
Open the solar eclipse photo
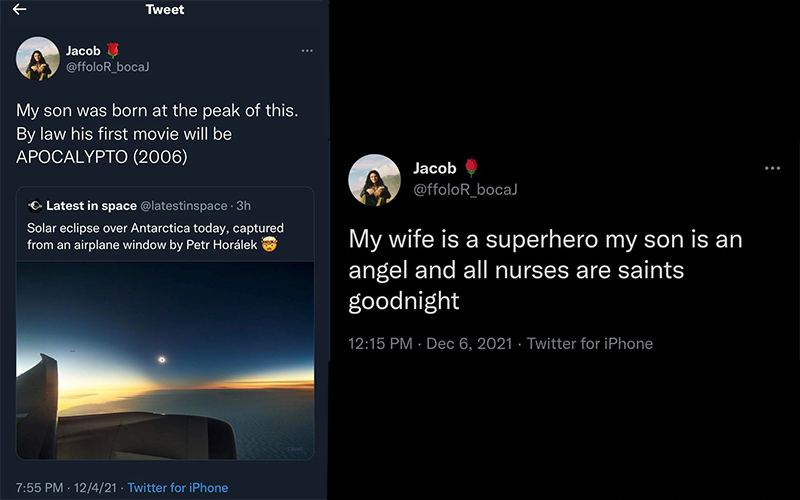(165, 360)
